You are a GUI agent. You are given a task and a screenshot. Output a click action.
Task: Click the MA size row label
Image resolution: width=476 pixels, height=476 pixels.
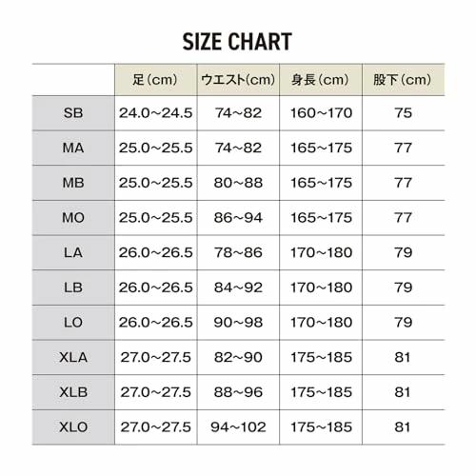pyautogui.click(x=73, y=148)
